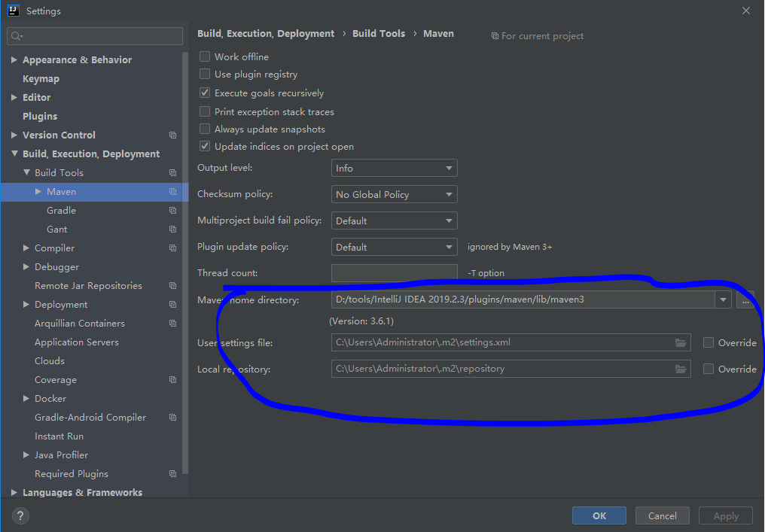Click the Cancel button

tap(663, 516)
